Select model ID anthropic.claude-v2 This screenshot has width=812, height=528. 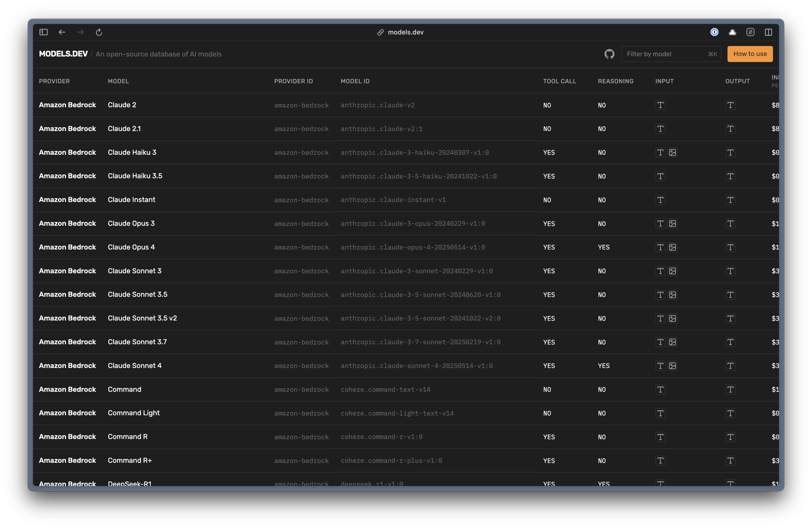coord(377,105)
